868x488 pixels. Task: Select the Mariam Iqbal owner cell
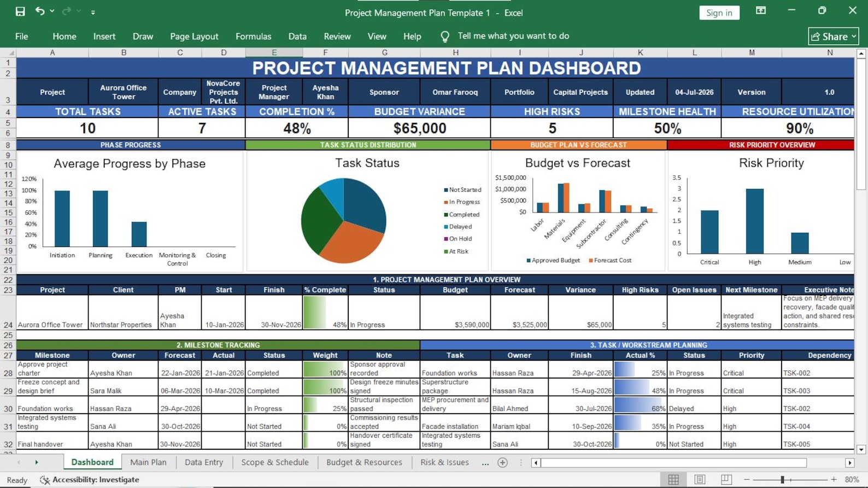[519, 422]
